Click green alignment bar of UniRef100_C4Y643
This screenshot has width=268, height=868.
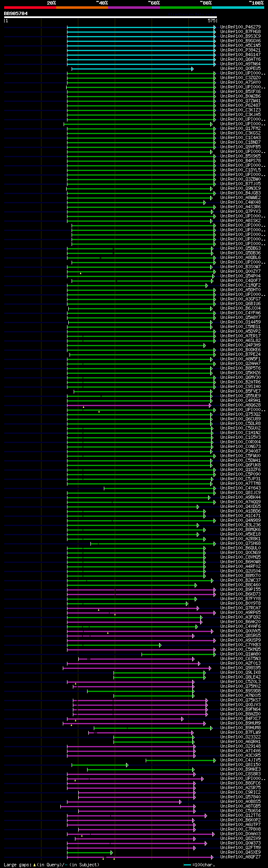(x=160, y=488)
